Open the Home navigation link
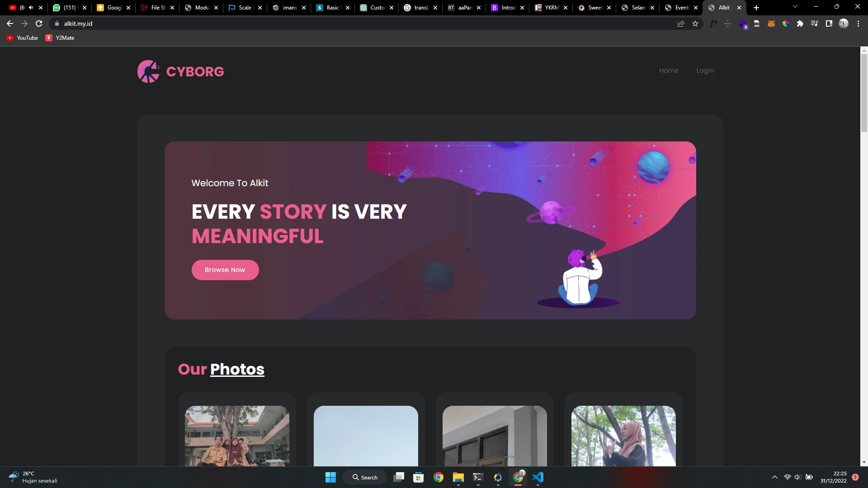The height and width of the screenshot is (488, 868). tap(668, 70)
